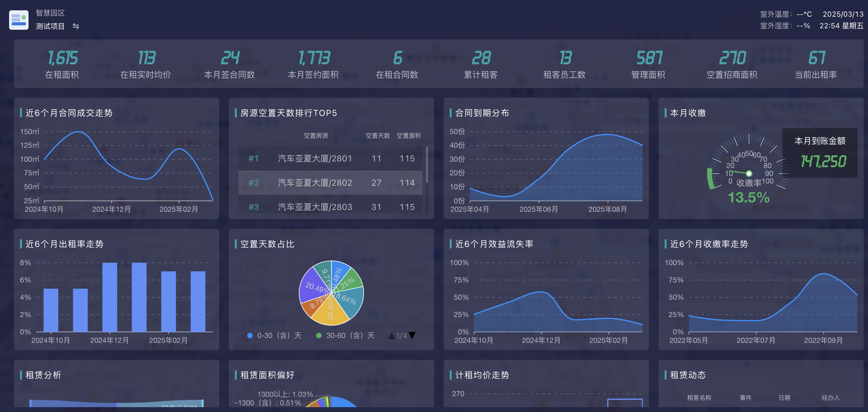Click the 测试项目 project name
Viewport: 868px width, 412px height.
(x=50, y=26)
